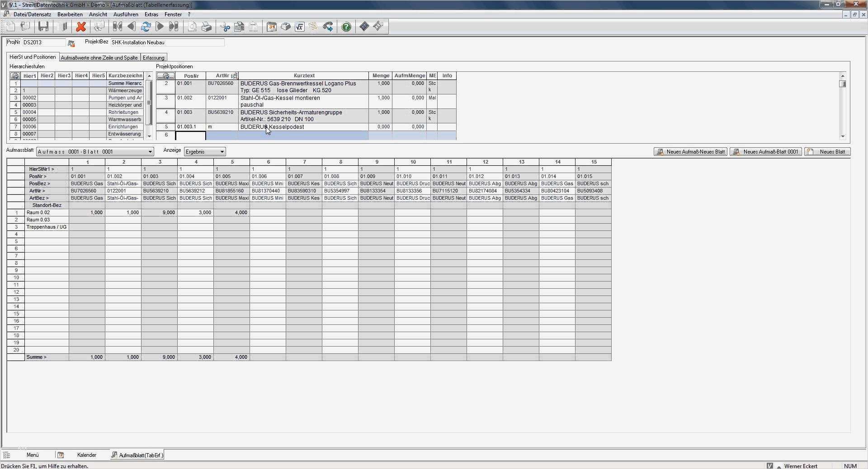868x469 pixels.
Task: Click the project lookup icon beside ProjNr
Action: pyautogui.click(x=71, y=43)
